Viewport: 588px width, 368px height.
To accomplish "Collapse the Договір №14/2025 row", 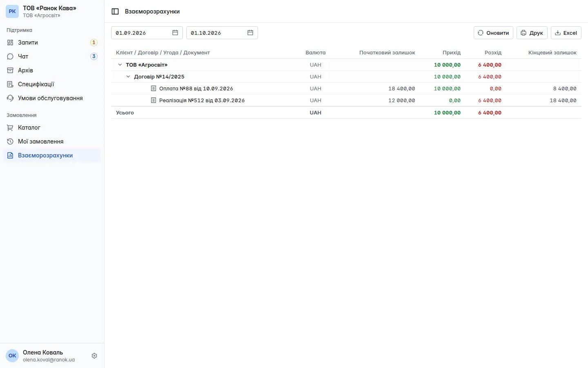I will (x=128, y=76).
